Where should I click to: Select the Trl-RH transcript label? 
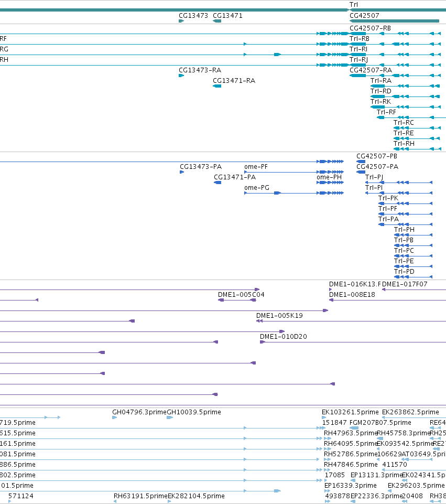point(404,144)
